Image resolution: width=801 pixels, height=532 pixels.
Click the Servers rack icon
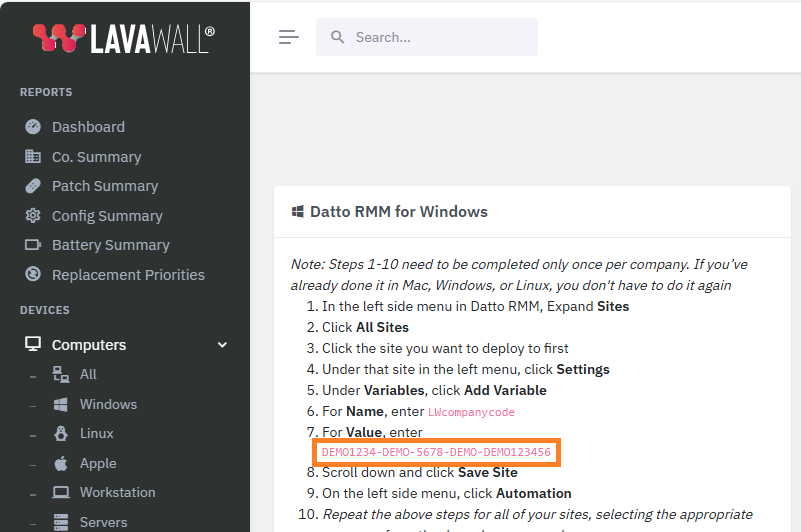61,522
